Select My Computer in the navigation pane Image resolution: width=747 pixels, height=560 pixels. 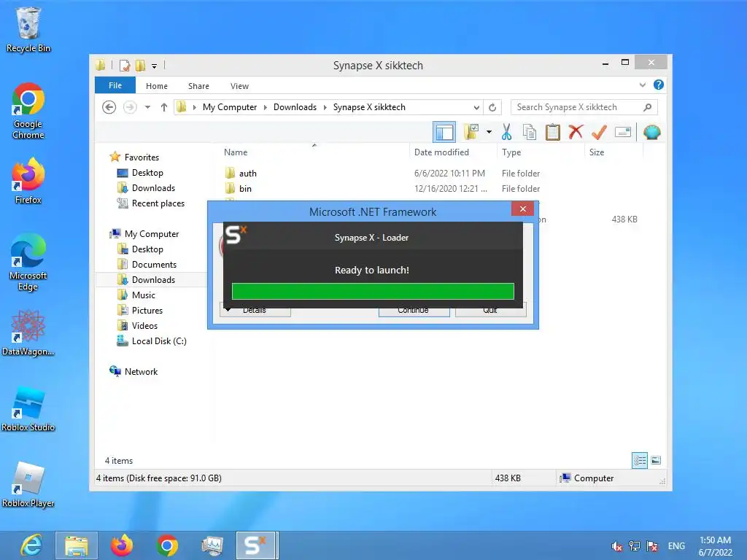click(x=152, y=234)
